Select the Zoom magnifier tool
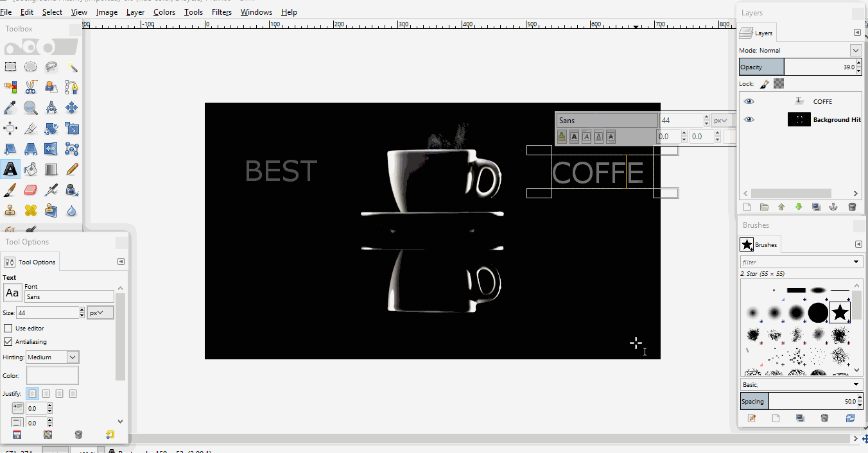 [31, 107]
